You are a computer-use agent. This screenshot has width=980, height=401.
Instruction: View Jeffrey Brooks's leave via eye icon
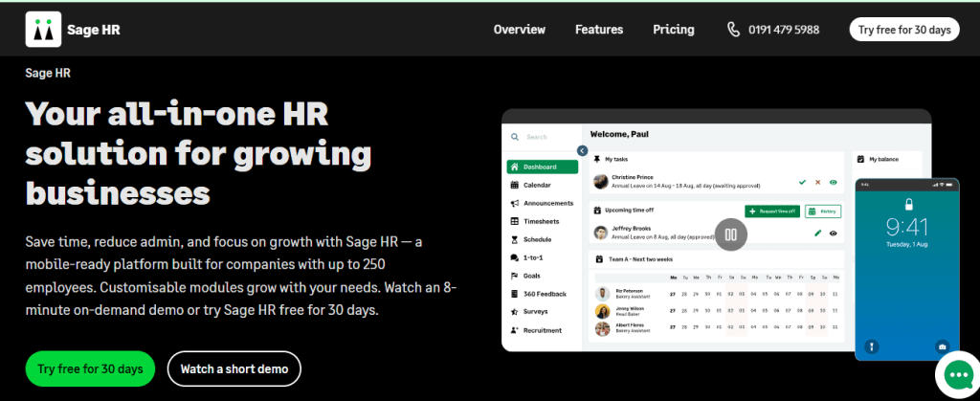pos(834,233)
